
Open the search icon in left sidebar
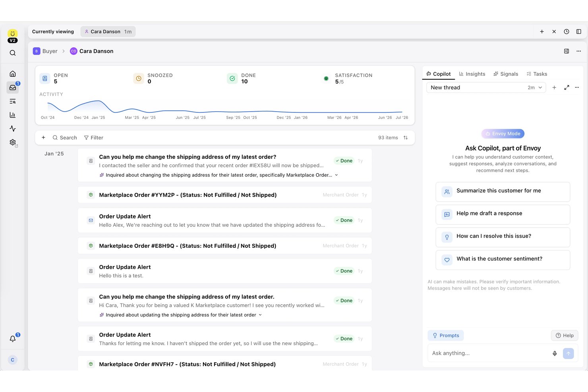click(x=13, y=53)
